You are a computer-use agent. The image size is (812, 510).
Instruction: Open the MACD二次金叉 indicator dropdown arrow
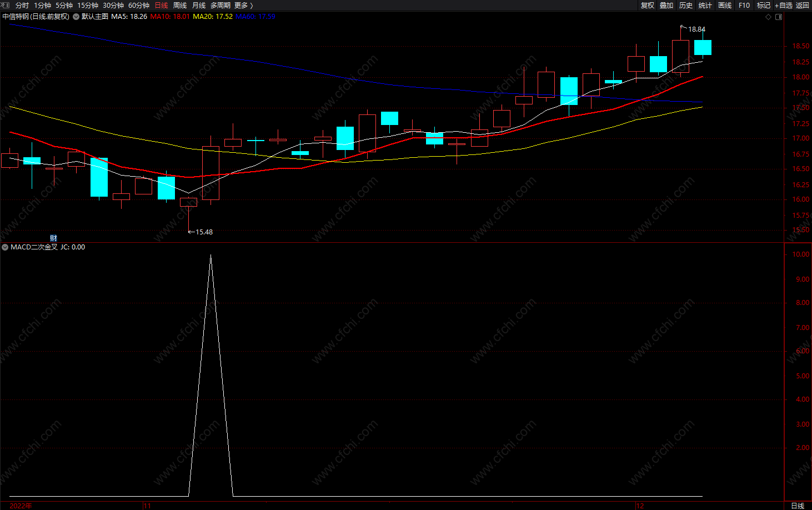pos(5,247)
